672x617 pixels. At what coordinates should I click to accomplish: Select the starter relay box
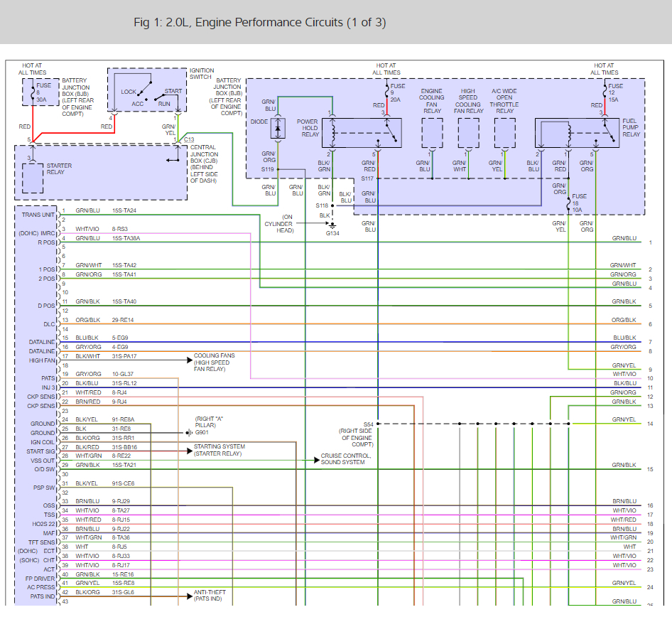click(x=33, y=177)
